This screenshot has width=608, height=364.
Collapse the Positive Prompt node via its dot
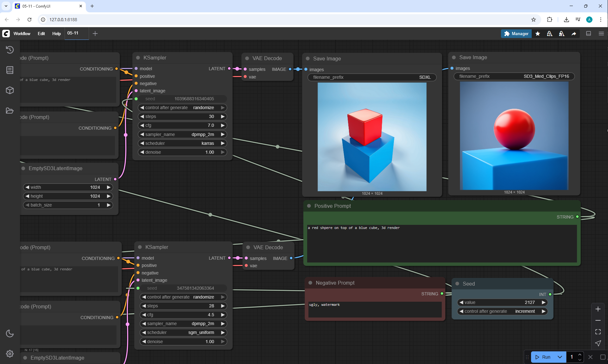309,206
